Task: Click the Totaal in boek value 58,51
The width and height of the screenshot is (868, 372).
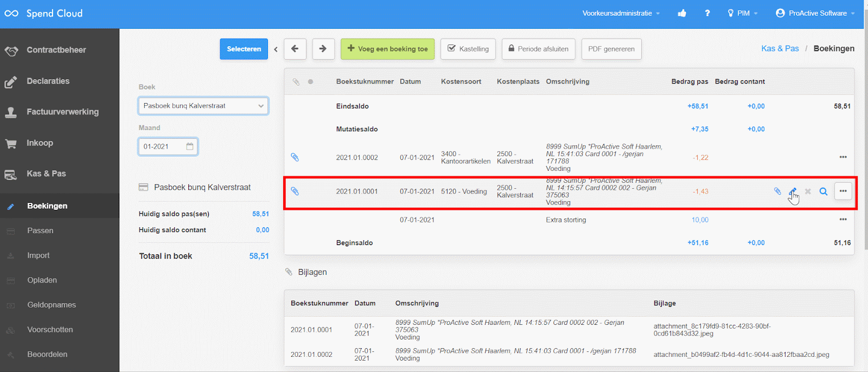Action: pos(259,256)
